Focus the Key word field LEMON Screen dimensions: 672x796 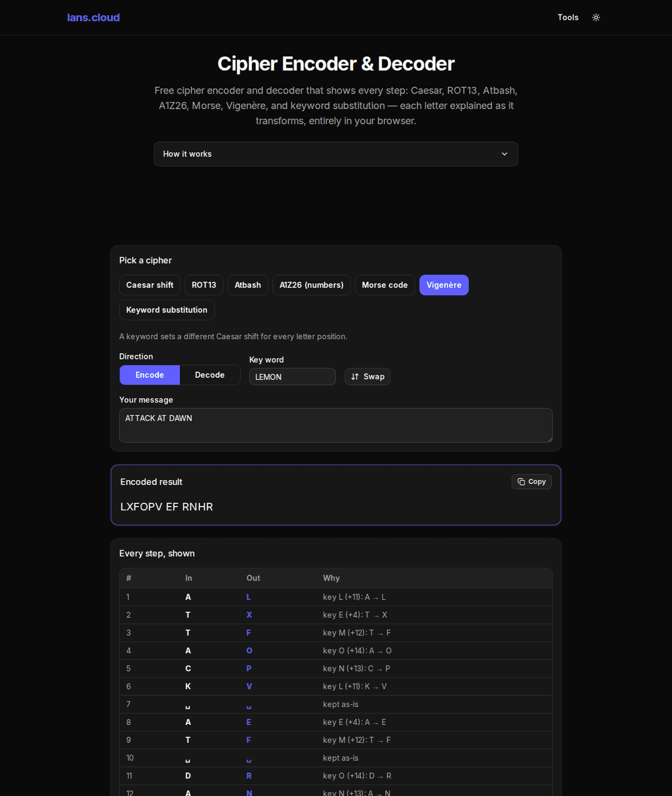[x=292, y=377]
